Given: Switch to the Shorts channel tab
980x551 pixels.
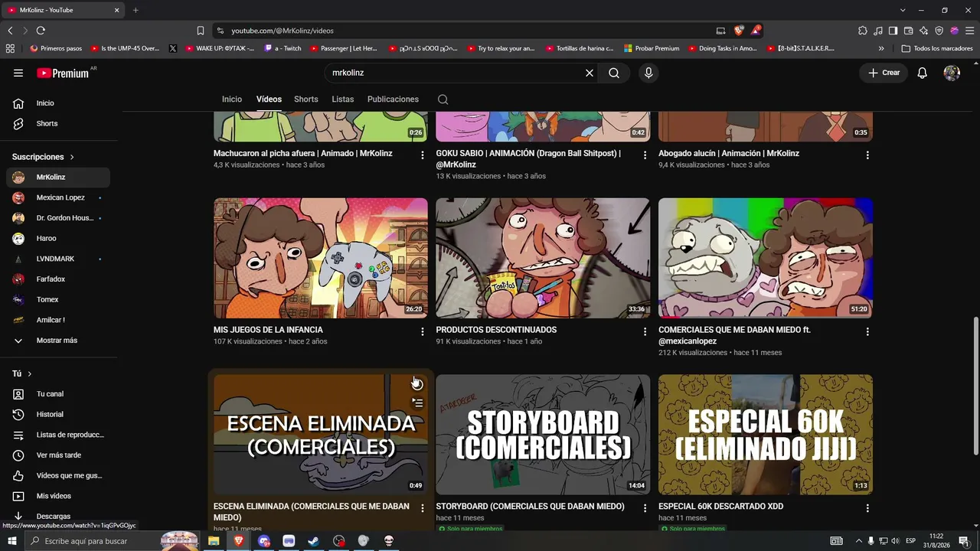Looking at the screenshot, I should 306,99.
